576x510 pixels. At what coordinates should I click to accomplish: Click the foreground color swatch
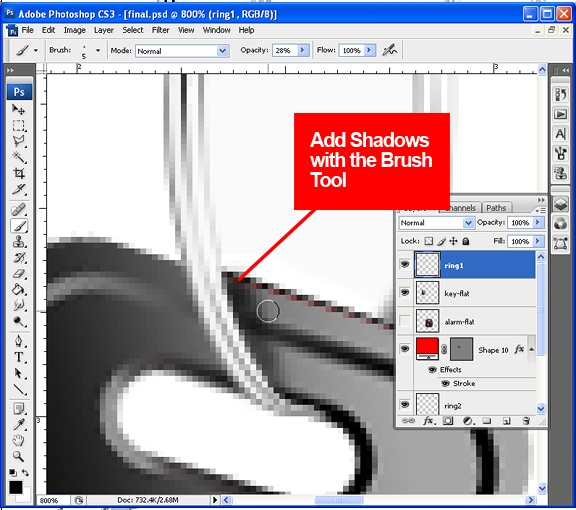[16, 487]
